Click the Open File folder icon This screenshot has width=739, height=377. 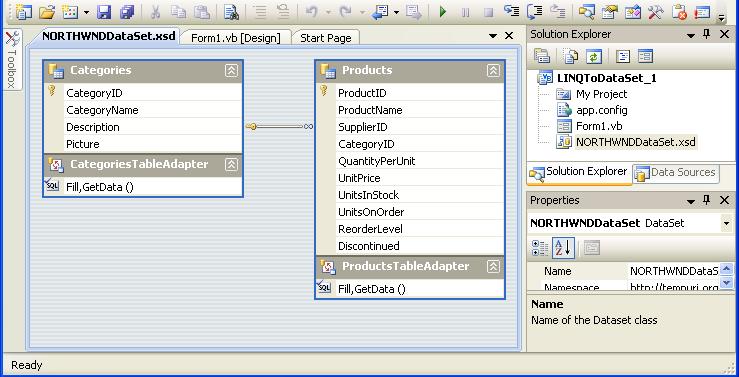pyautogui.click(x=47, y=12)
